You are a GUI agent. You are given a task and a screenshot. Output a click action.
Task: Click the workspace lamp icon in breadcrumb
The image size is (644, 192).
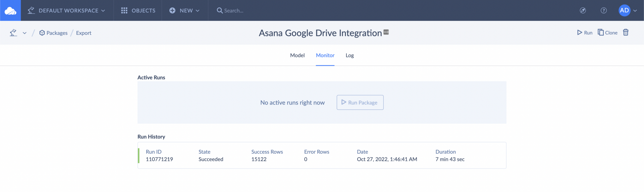(x=13, y=33)
